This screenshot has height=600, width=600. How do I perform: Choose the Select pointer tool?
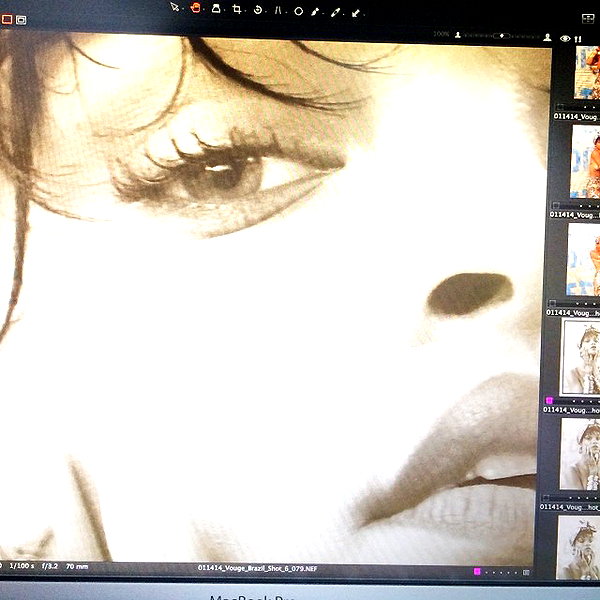tap(174, 7)
